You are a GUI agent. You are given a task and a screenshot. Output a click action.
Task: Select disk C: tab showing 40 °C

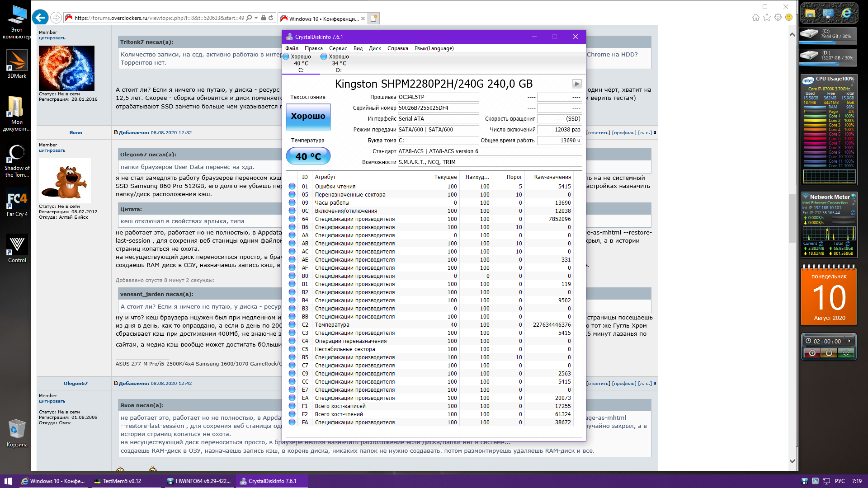[x=301, y=63]
